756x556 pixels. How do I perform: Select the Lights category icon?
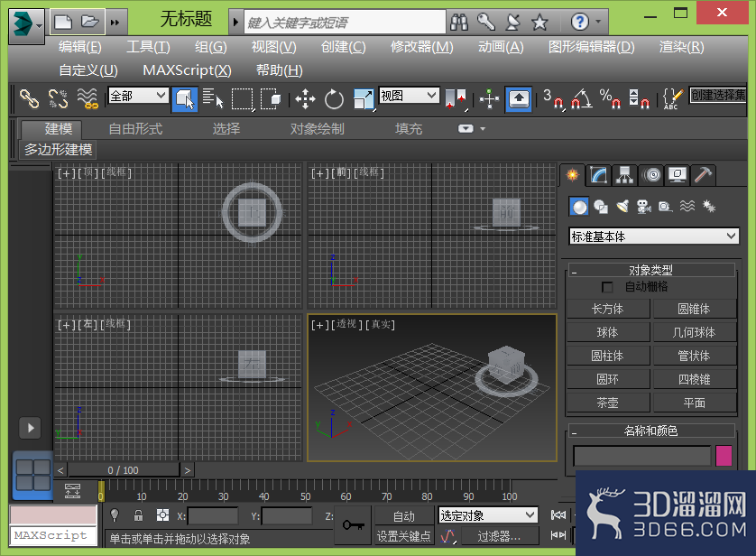click(622, 207)
